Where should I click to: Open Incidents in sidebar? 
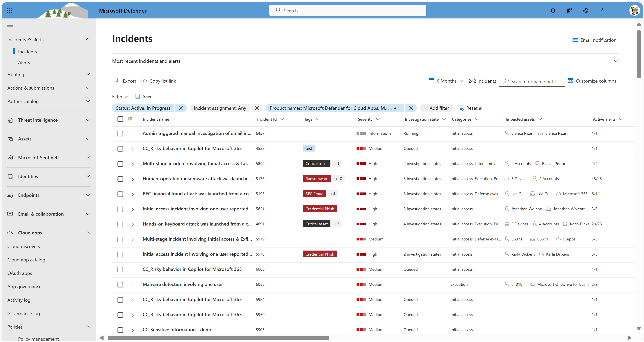28,52
